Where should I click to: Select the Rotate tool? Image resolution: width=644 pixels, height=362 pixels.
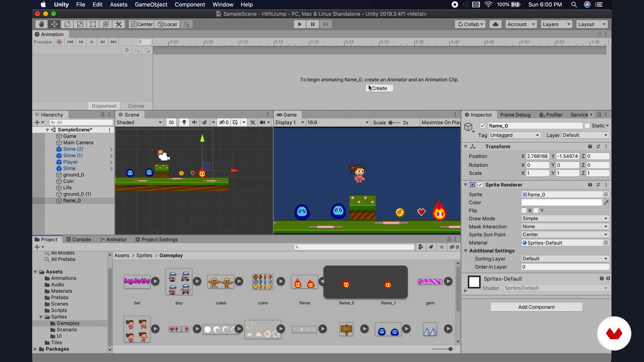coord(67,24)
